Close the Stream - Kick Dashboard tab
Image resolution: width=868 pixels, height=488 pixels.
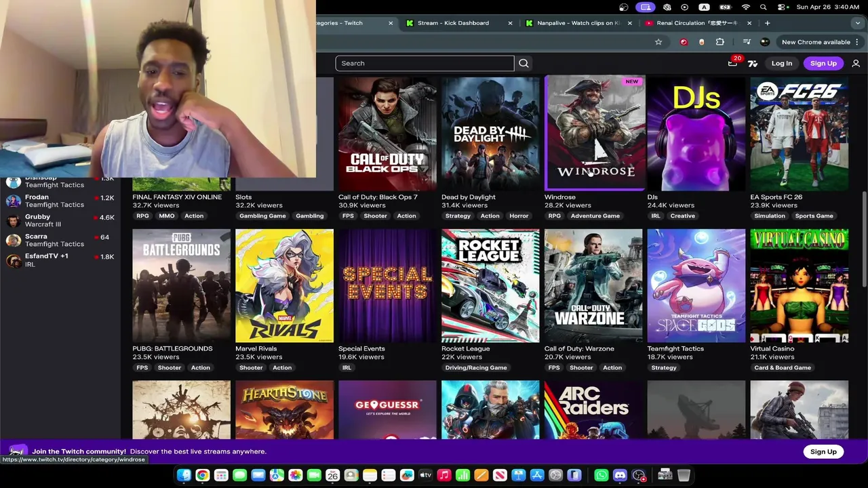point(510,23)
